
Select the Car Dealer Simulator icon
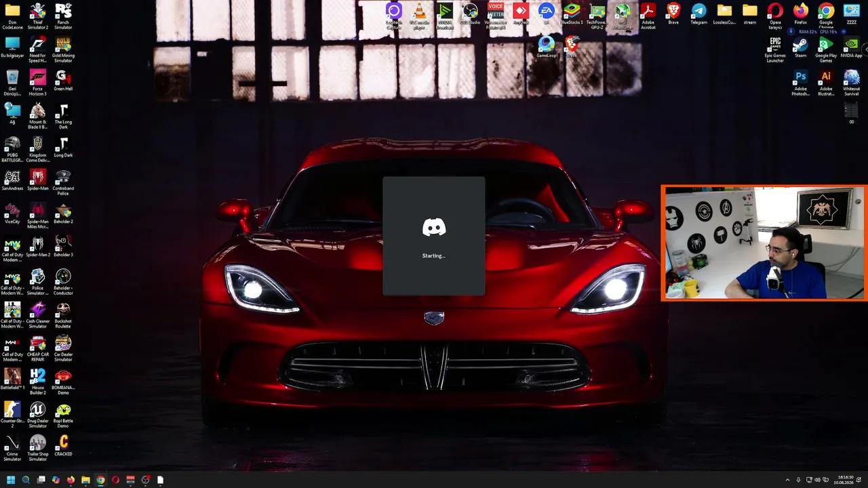(x=63, y=348)
